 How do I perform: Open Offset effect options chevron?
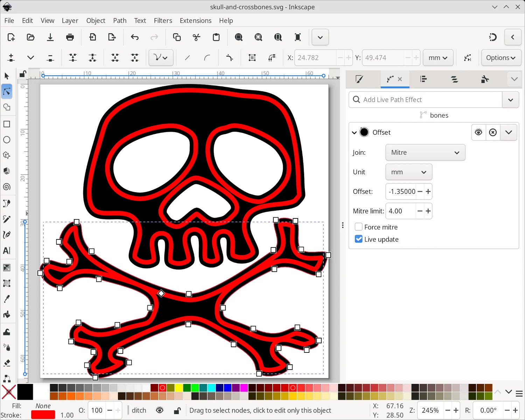point(509,132)
